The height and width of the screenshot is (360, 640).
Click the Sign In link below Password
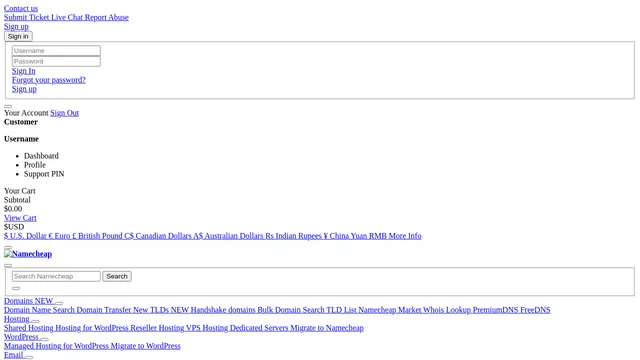(24, 71)
